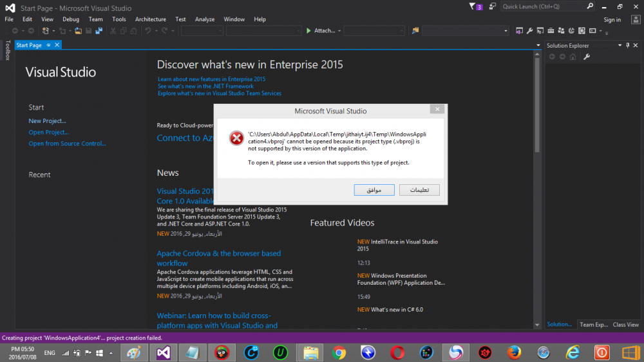Switch to the Class View tab
This screenshot has width=644, height=362.
[x=625, y=325]
